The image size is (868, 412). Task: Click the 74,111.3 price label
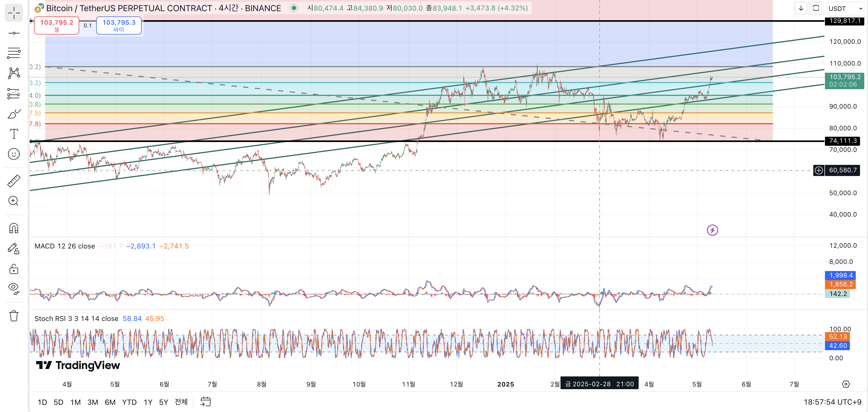click(x=843, y=141)
